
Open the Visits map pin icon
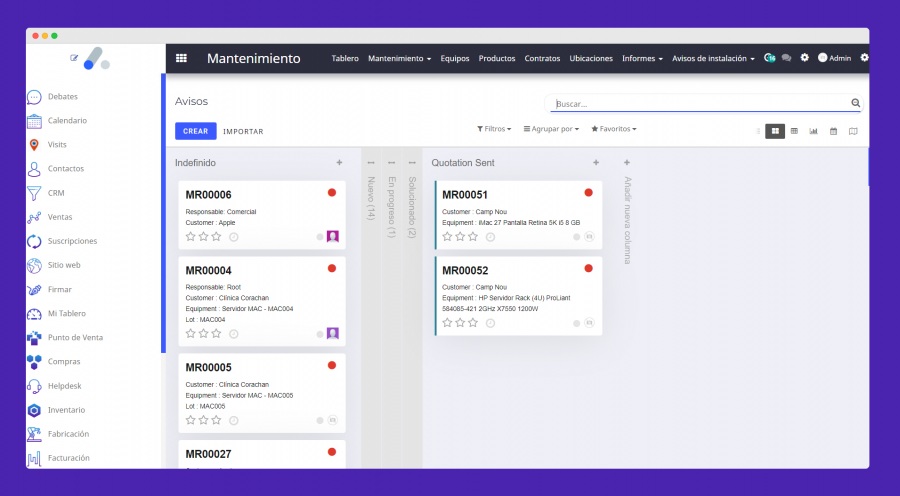click(34, 145)
